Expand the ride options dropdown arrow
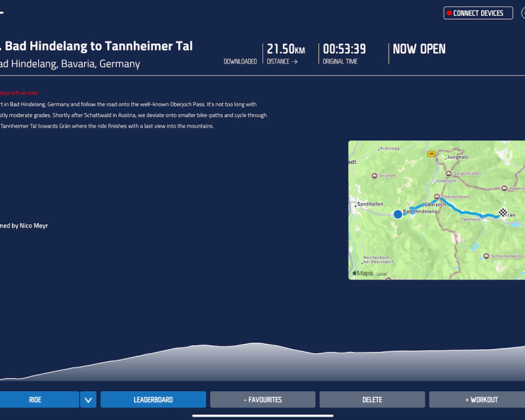 88,400
